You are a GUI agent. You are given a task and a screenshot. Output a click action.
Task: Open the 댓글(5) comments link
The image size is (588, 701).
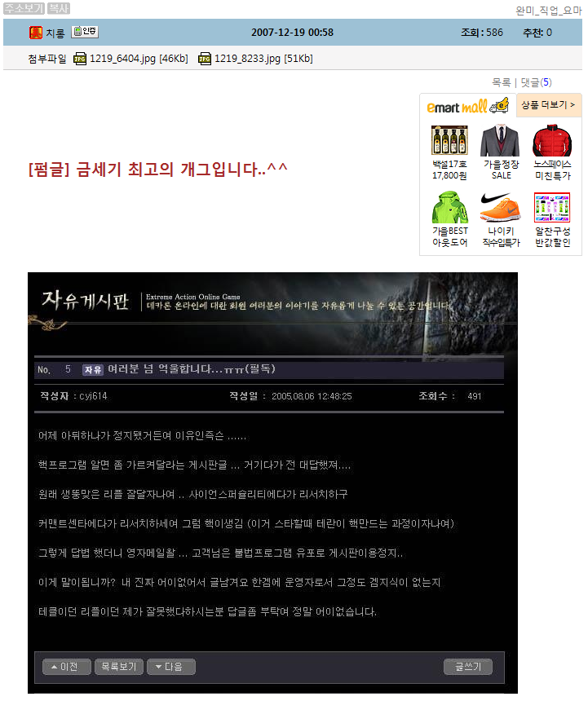pos(536,82)
